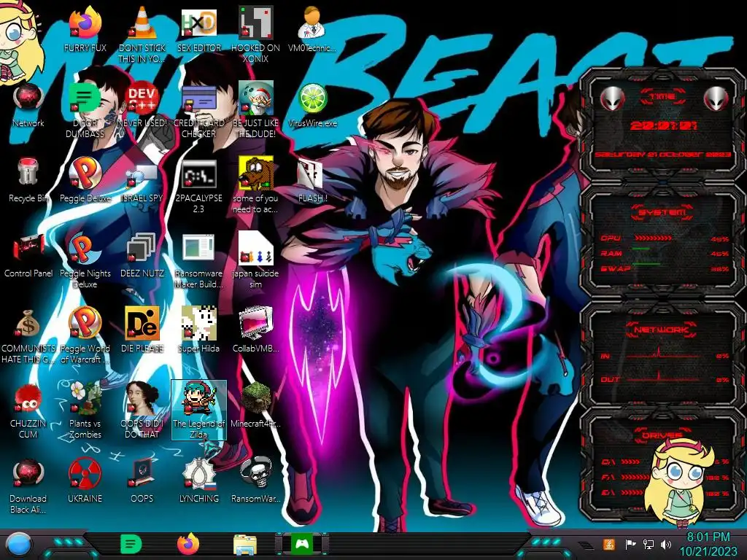747x560 pixels.
Task: Switch to the green game controller taskbar app
Action: 303,544
